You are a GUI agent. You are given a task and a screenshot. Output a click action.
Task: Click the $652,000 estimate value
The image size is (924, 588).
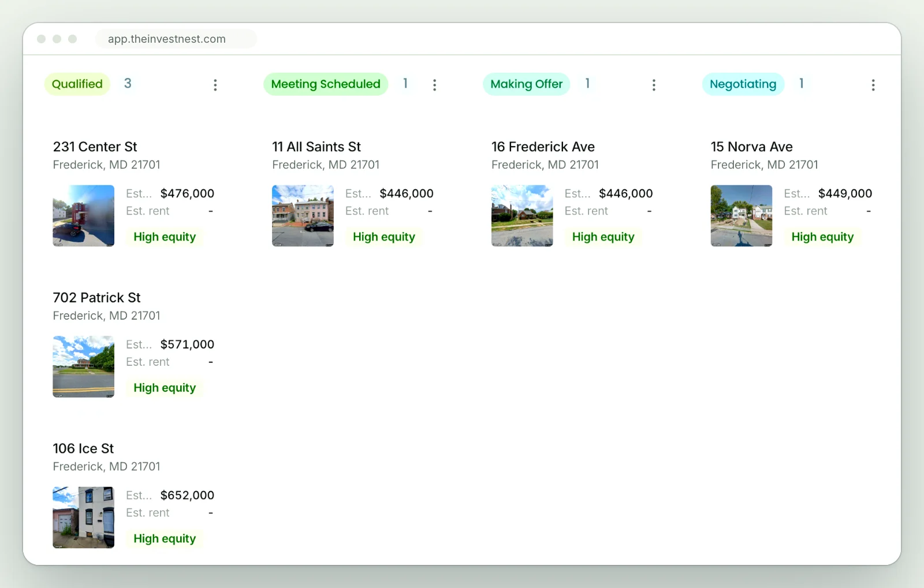coord(187,495)
